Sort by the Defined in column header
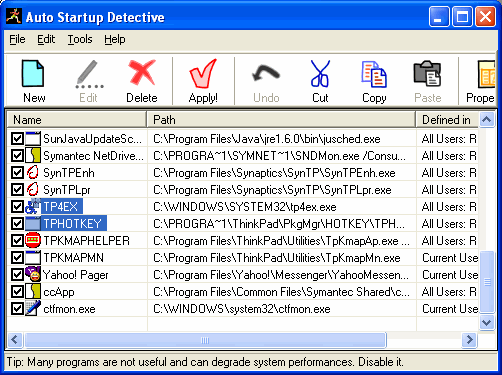Screen dimensions: 502x375 (x=447, y=120)
